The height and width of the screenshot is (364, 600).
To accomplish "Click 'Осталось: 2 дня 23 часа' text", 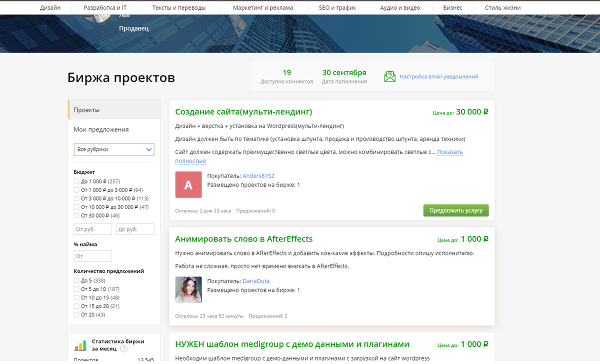I will (203, 211).
